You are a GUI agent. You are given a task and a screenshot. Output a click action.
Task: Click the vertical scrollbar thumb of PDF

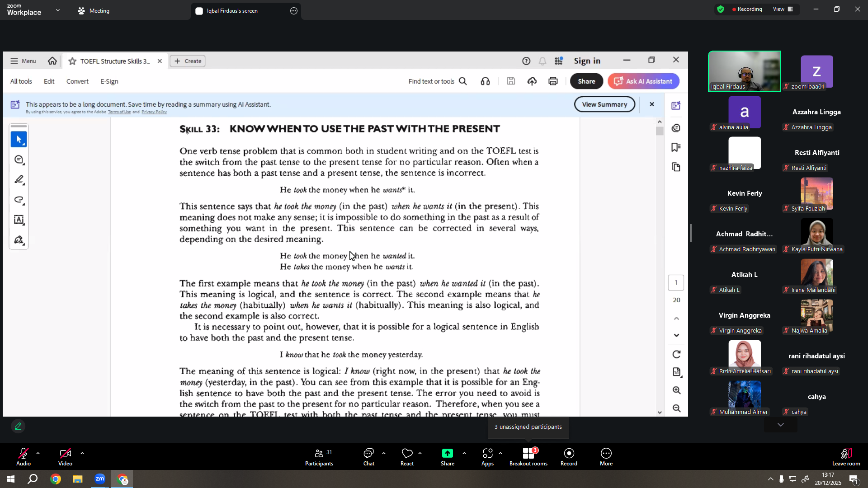(660, 131)
